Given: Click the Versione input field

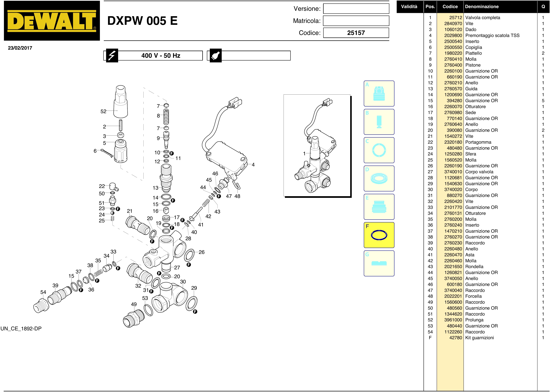Looking at the screenshot, I should pos(356,9).
